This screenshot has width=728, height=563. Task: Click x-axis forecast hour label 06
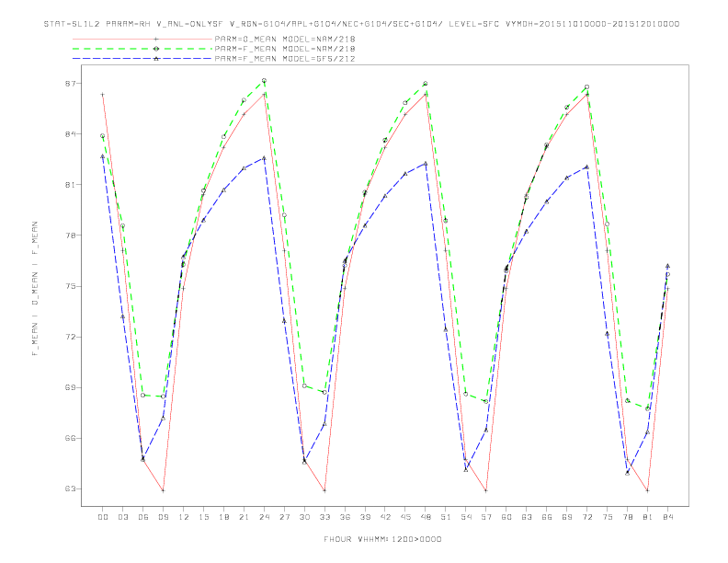pos(143,517)
